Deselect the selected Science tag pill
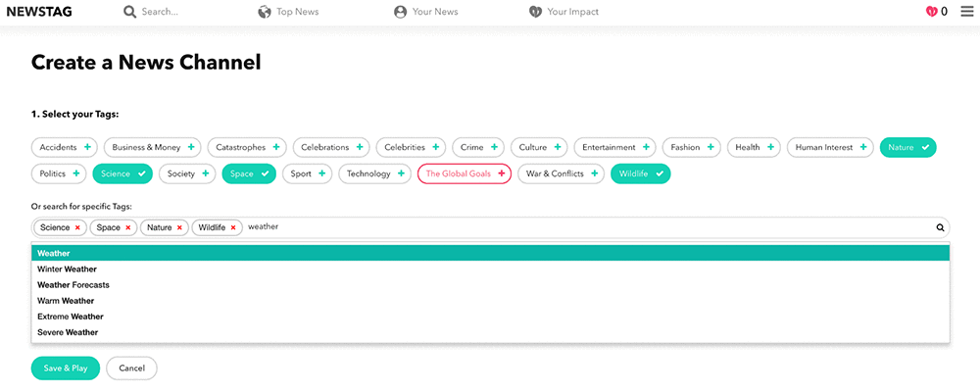 [122, 173]
